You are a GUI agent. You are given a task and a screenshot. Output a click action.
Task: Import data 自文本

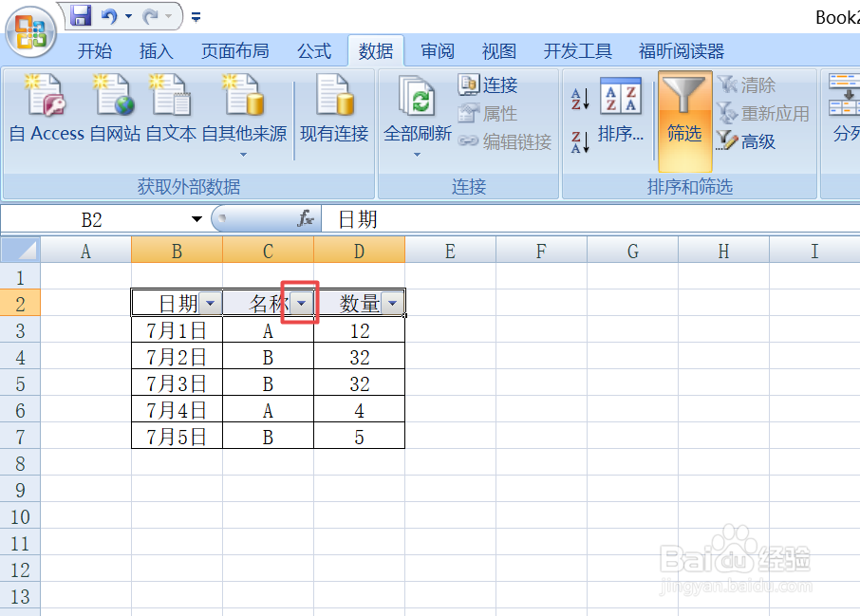(x=171, y=109)
